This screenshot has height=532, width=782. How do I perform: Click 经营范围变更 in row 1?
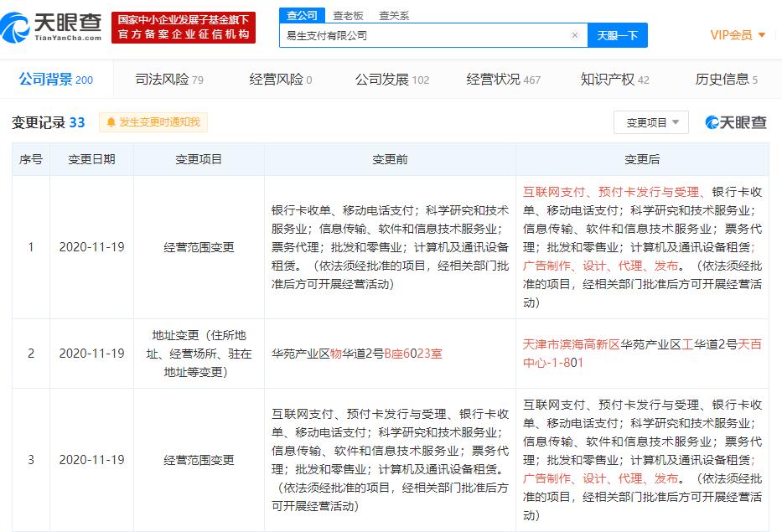click(199, 247)
